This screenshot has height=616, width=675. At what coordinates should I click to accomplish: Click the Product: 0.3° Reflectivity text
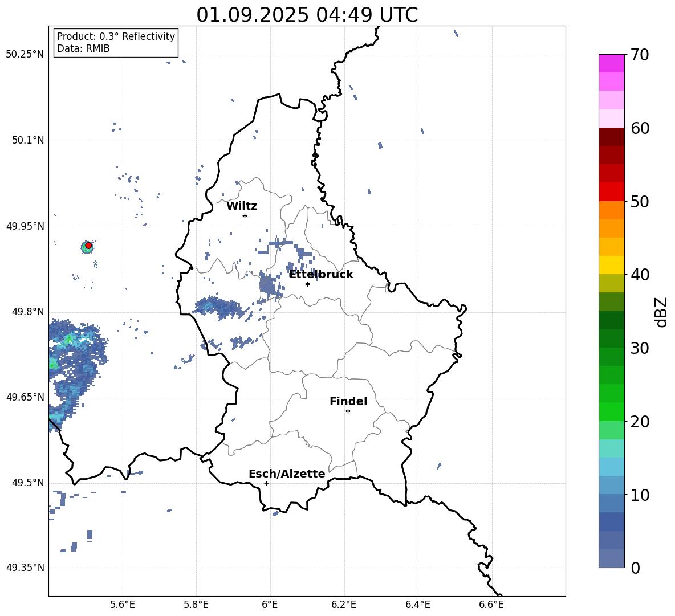tap(116, 36)
